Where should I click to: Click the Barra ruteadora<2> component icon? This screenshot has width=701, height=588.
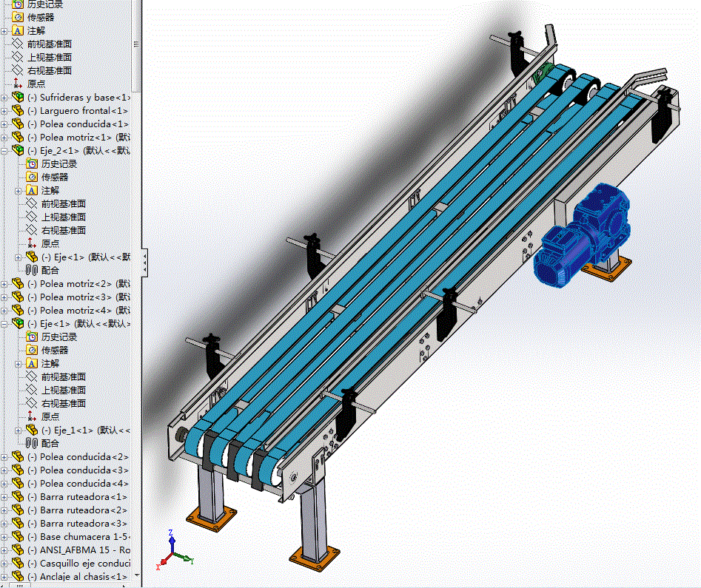tap(18, 510)
